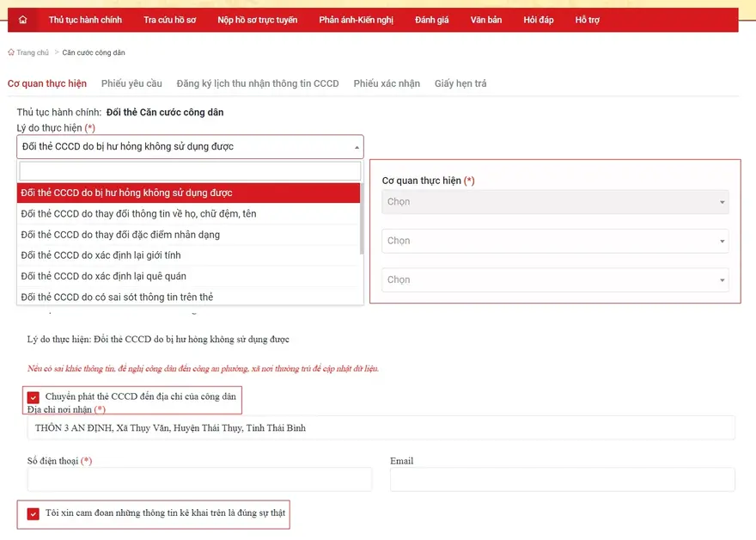Click the Trang chủ breadcrumb link

click(33, 52)
